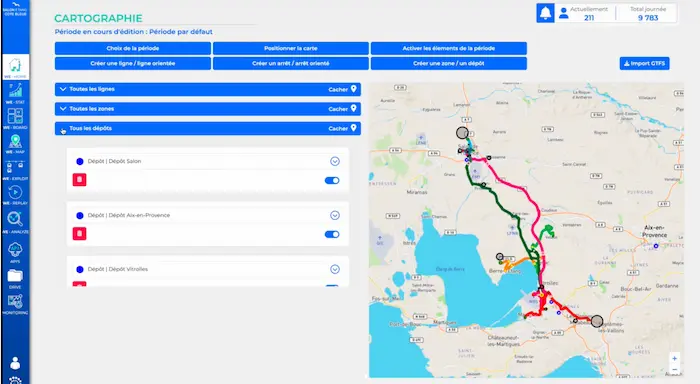Click the Actuellement 211 counter
700x384 pixels.
[x=589, y=13]
